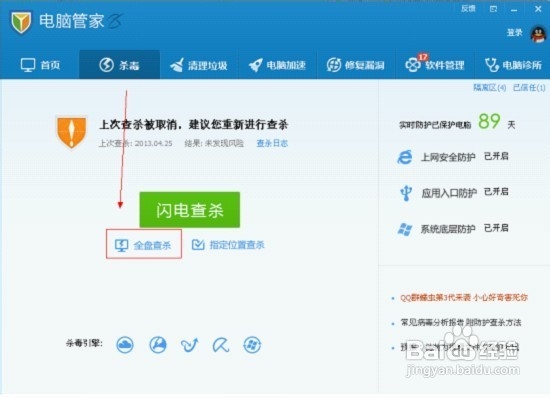
Task: Open the title bar menu icon
Action: (493, 9)
